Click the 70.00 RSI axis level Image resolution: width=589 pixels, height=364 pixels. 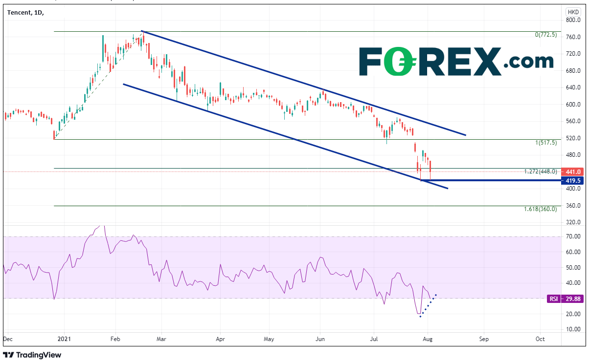point(573,237)
